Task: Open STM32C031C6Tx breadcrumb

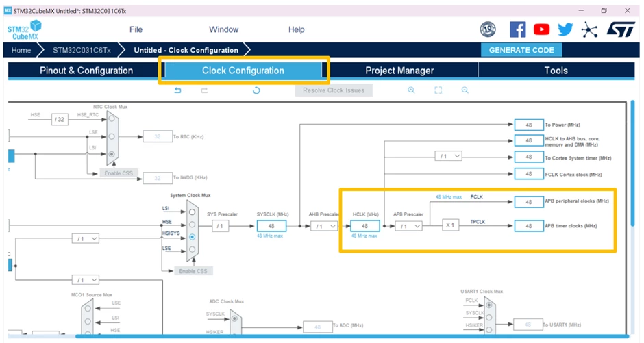Action: pos(82,50)
